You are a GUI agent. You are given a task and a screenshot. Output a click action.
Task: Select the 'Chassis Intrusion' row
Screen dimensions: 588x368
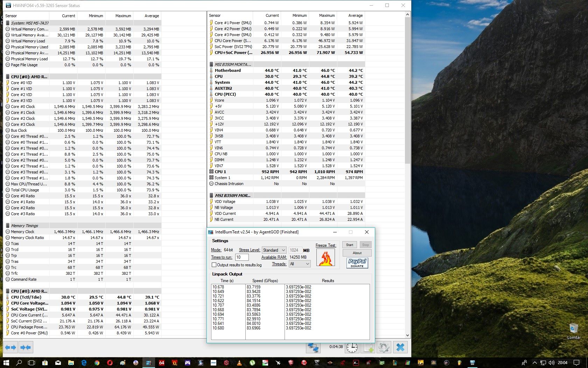click(x=287, y=184)
